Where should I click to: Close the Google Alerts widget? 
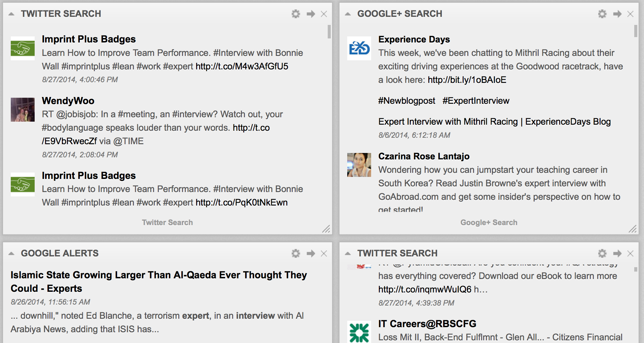pyautogui.click(x=324, y=253)
